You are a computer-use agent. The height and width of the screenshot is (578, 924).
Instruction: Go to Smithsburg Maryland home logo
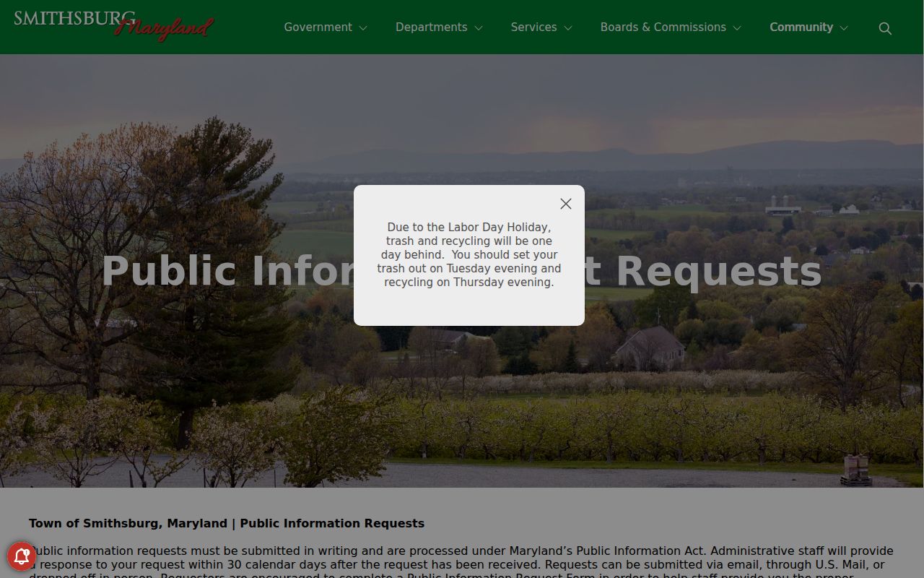(x=113, y=25)
